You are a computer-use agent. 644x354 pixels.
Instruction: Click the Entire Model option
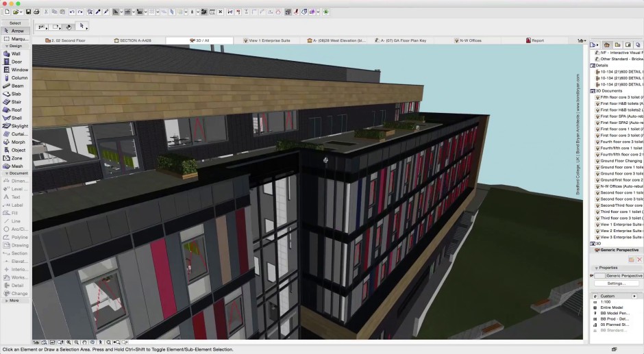click(611, 307)
